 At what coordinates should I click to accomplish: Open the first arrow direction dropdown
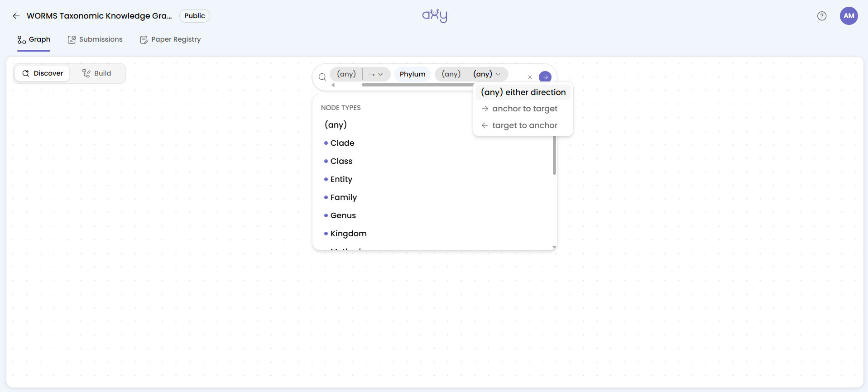coord(376,74)
